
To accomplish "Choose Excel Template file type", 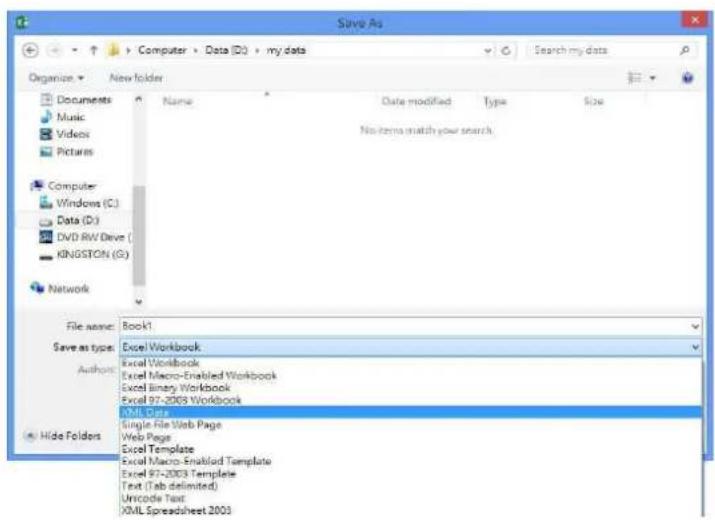I will pos(410,449).
